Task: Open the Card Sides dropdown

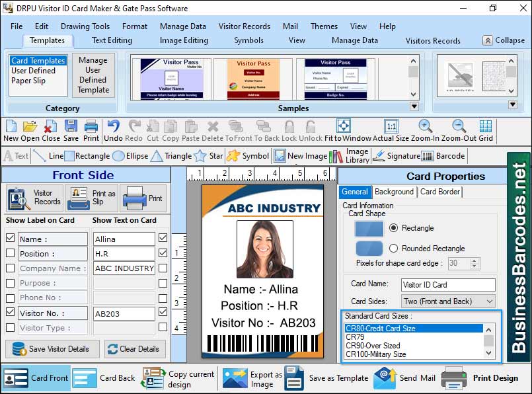Action: click(490, 301)
